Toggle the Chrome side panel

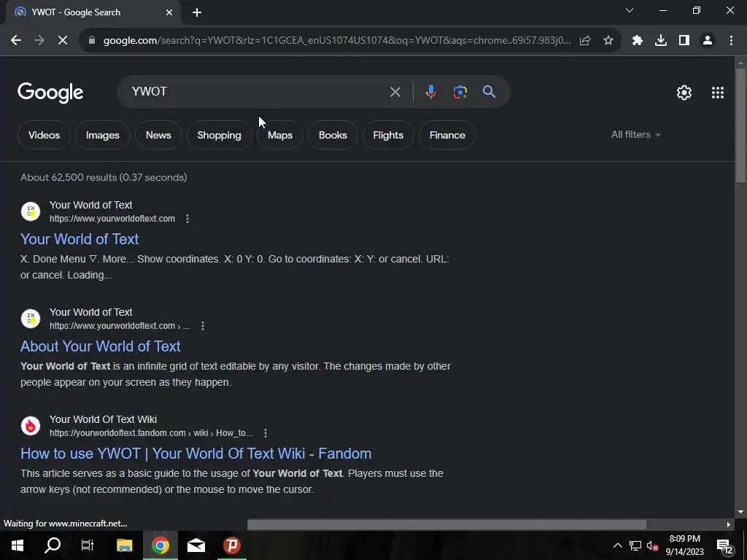[x=684, y=41]
